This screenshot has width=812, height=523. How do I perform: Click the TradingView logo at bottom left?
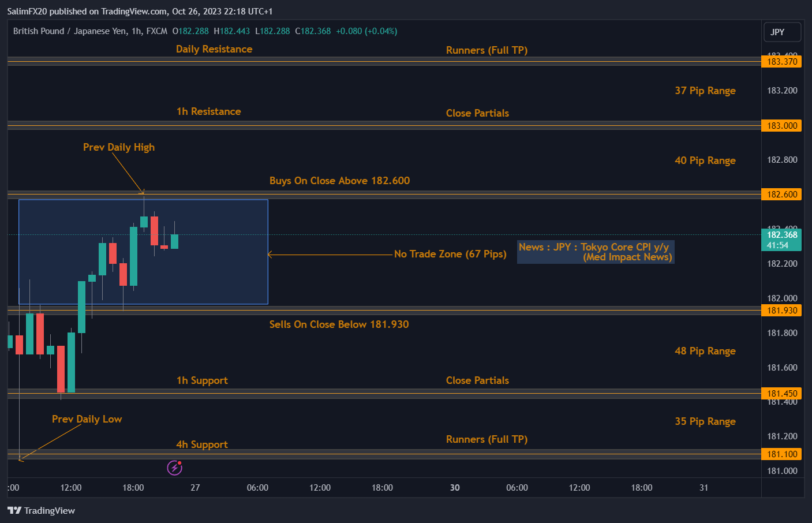41,510
